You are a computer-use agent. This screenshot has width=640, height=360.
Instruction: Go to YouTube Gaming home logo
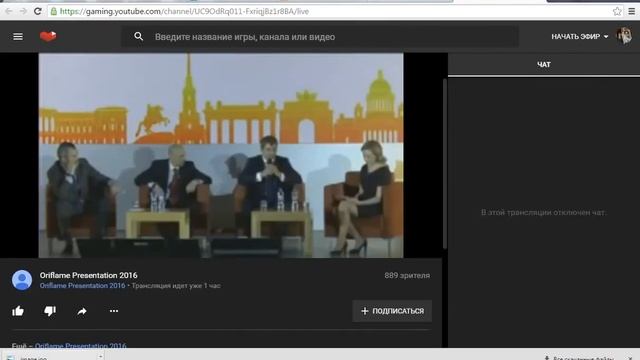[x=48, y=36]
